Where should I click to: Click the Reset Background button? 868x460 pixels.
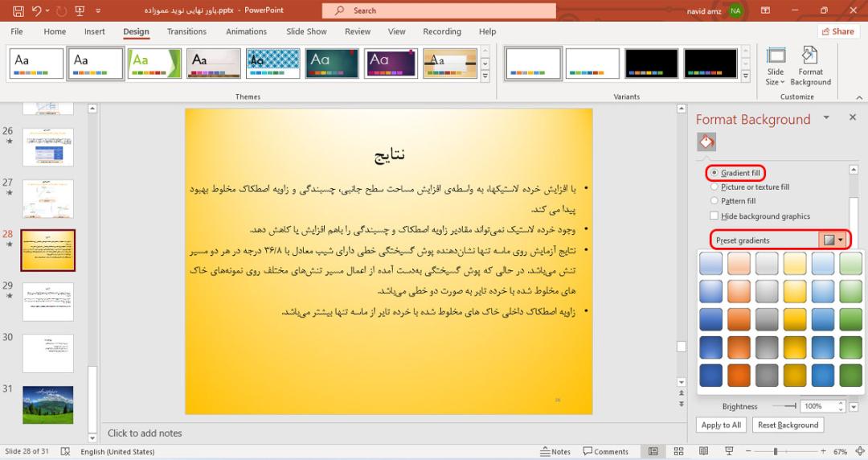(788, 425)
